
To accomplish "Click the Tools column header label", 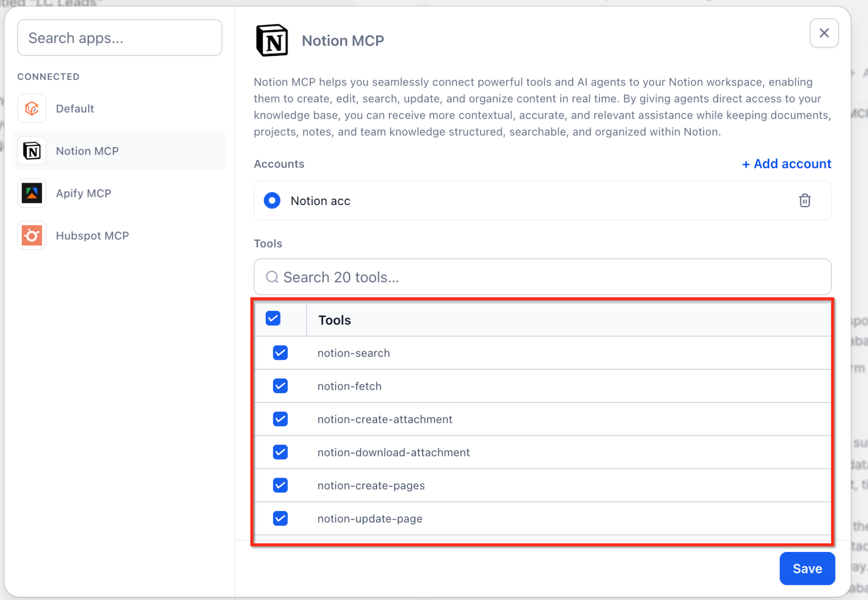I will point(335,320).
